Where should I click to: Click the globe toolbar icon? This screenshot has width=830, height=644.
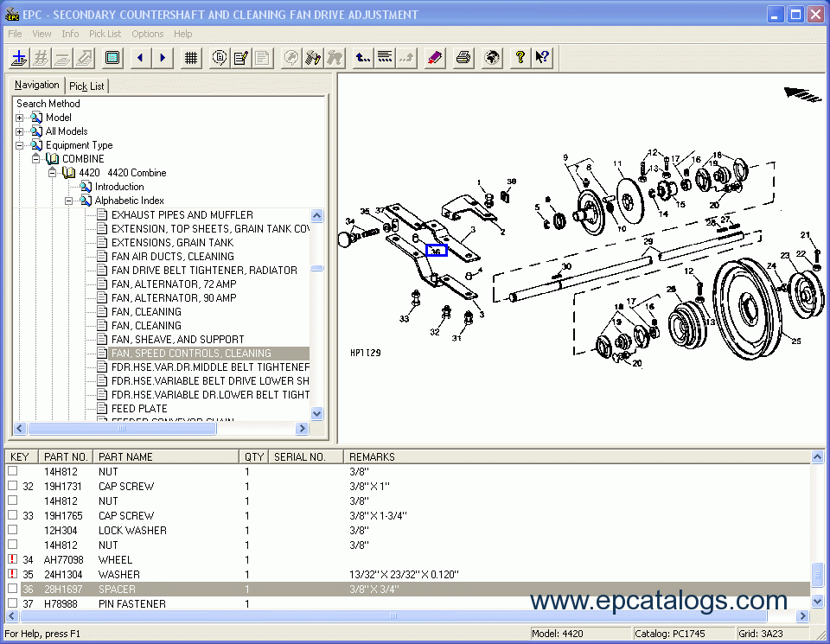coord(492,58)
